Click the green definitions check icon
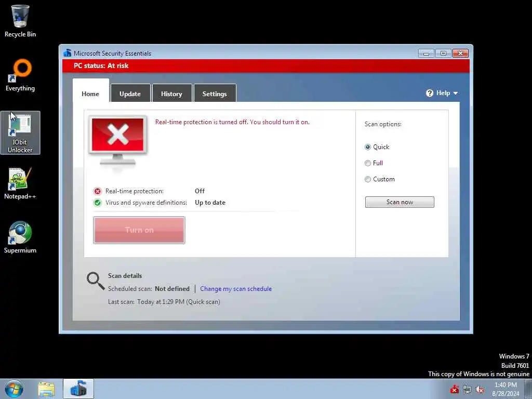 [97, 203]
